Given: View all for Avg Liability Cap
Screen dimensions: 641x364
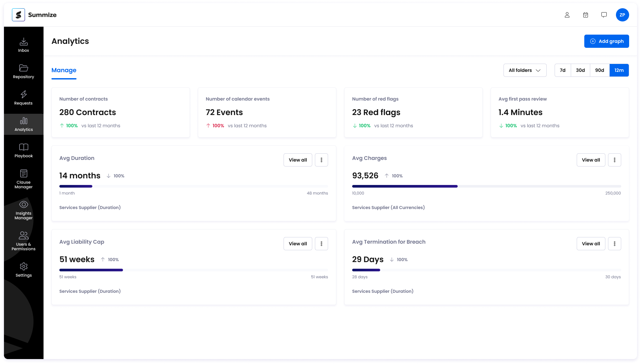Looking at the screenshot, I should coord(298,244).
